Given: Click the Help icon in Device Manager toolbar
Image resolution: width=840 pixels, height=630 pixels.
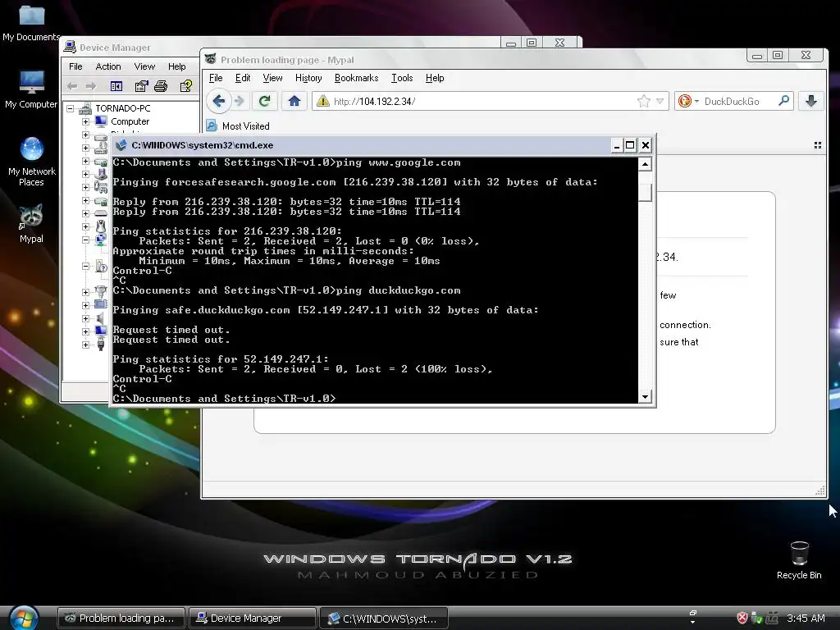Looking at the screenshot, I should [186, 86].
